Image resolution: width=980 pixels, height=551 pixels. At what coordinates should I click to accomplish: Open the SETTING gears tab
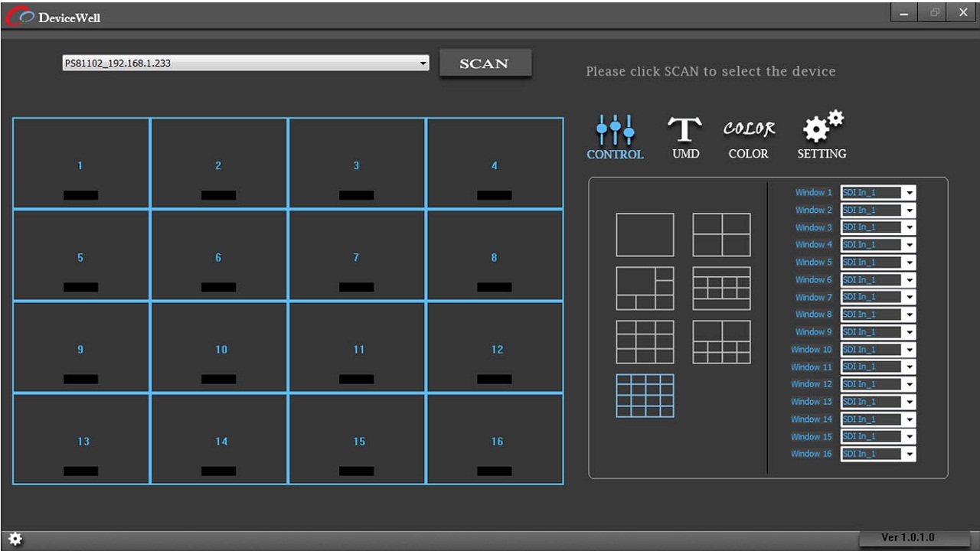[x=822, y=135]
